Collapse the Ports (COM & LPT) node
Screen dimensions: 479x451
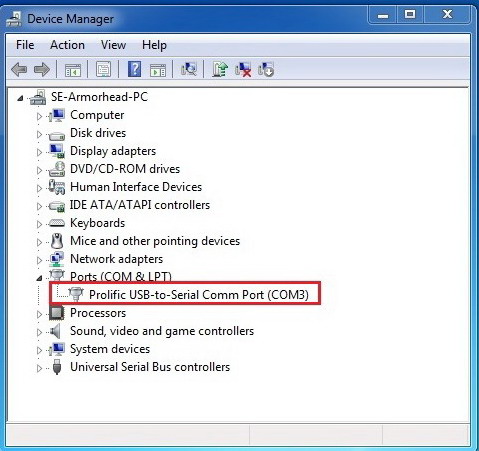(x=39, y=278)
